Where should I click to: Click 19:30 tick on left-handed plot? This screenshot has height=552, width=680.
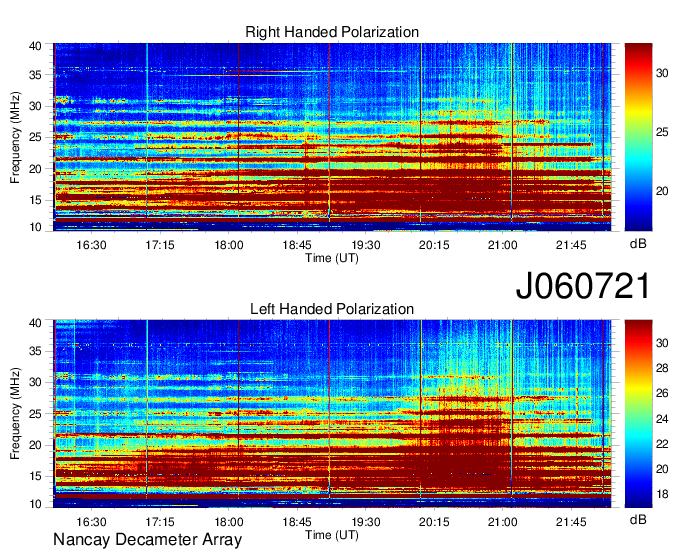366,522
